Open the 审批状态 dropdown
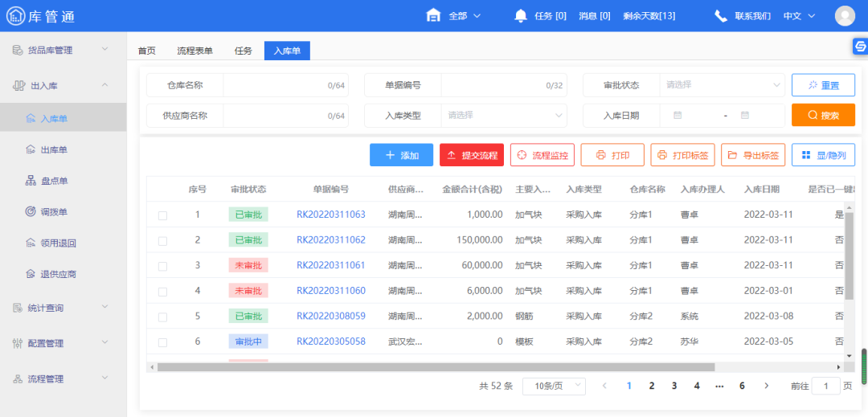The image size is (868, 417). [721, 84]
